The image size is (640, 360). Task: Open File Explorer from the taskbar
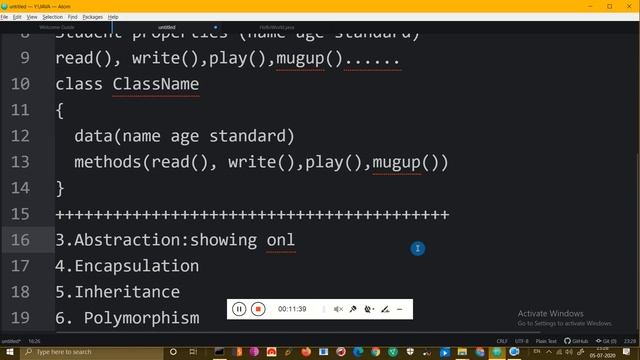[462, 352]
